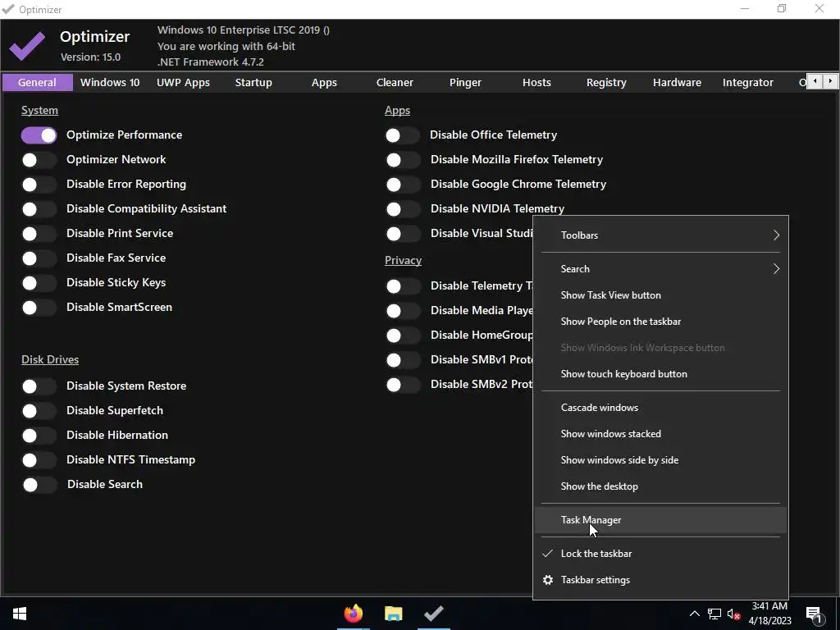Toggle Disable HomeGroup switch
Image resolution: width=840 pixels, height=630 pixels.
pos(403,336)
